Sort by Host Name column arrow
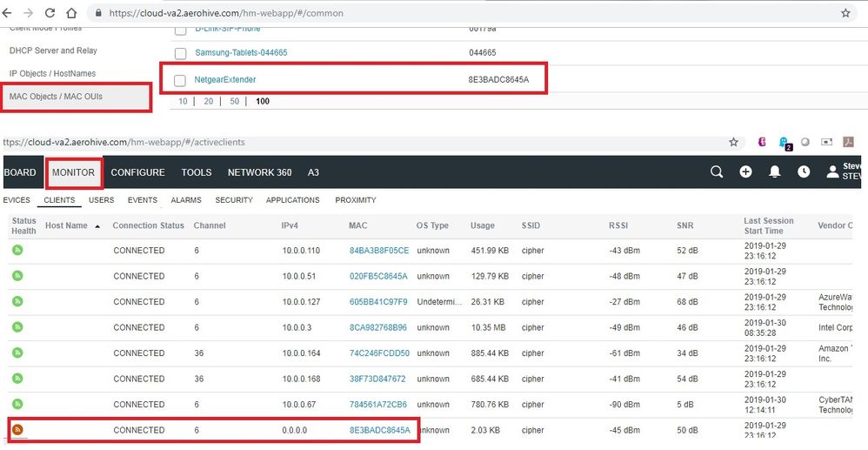 pos(97,226)
